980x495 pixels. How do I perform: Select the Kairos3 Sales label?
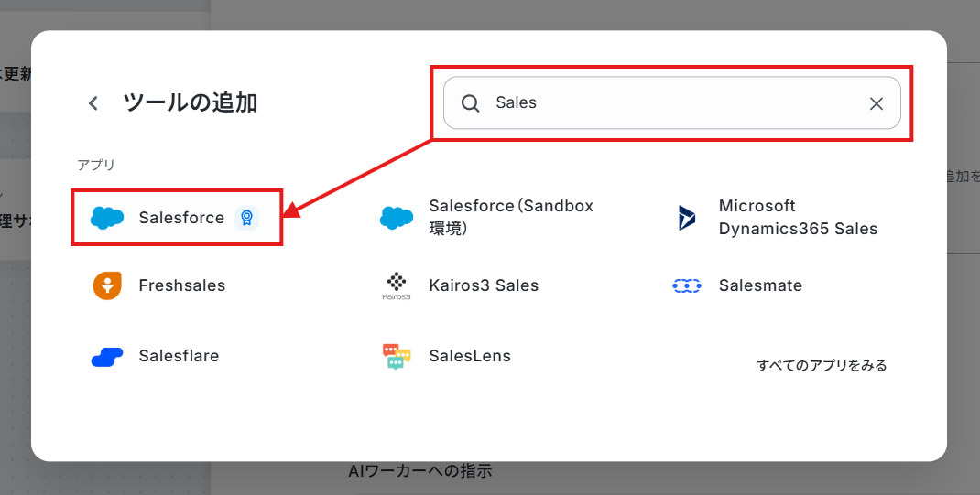point(484,285)
